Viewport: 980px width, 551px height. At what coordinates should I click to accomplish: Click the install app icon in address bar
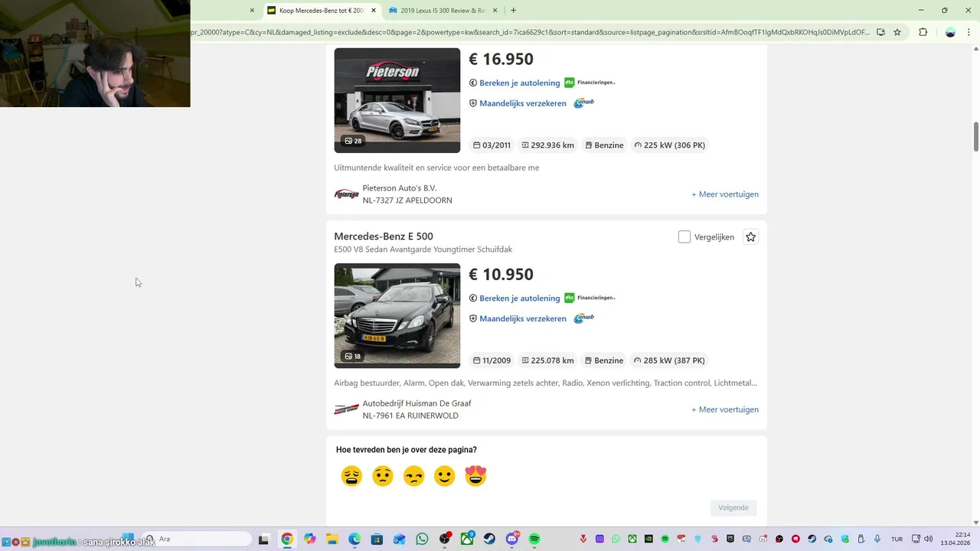point(880,32)
